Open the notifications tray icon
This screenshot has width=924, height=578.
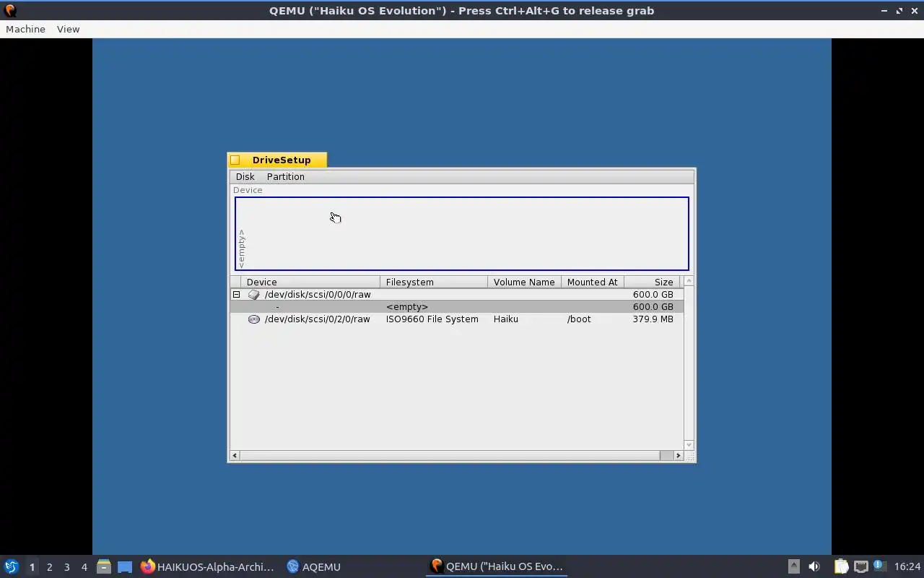click(879, 566)
